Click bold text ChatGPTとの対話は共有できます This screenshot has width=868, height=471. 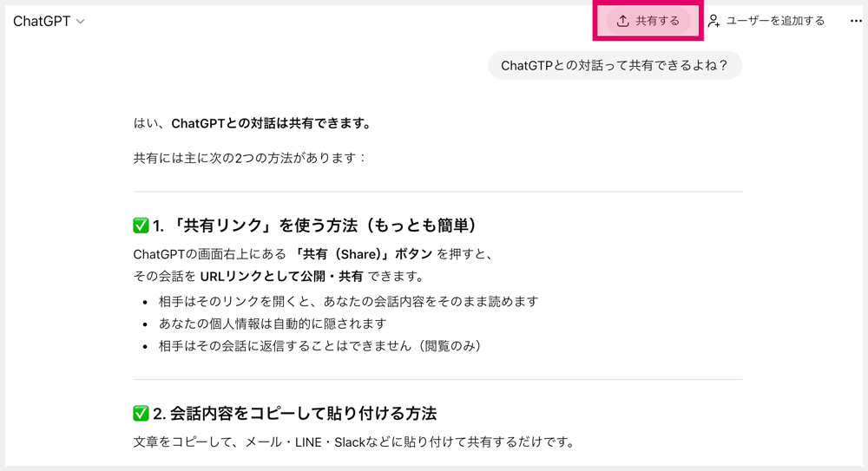click(x=271, y=123)
